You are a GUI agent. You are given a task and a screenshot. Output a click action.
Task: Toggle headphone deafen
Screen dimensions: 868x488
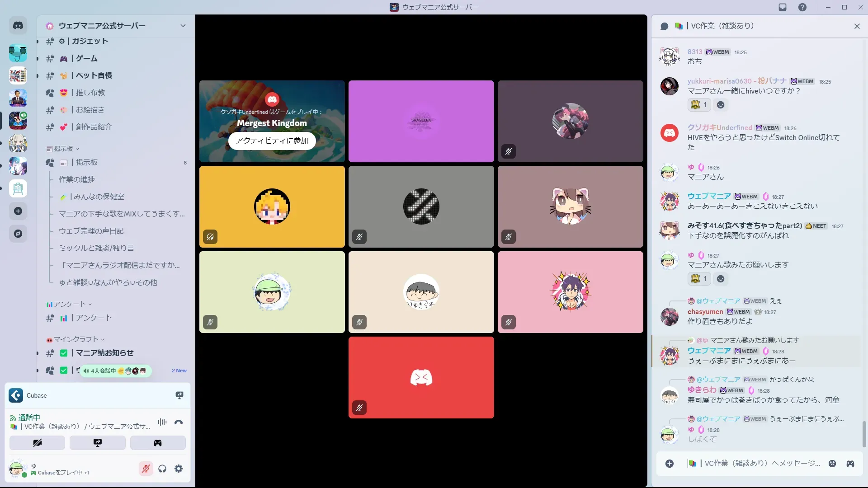(x=162, y=469)
